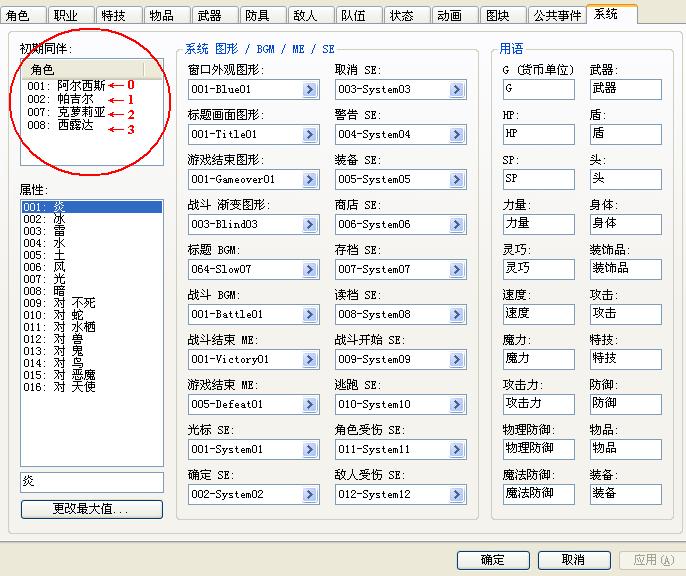The height and width of the screenshot is (576, 686).
Task: Click the arrow icon beside 009-System09
Action: click(457, 360)
